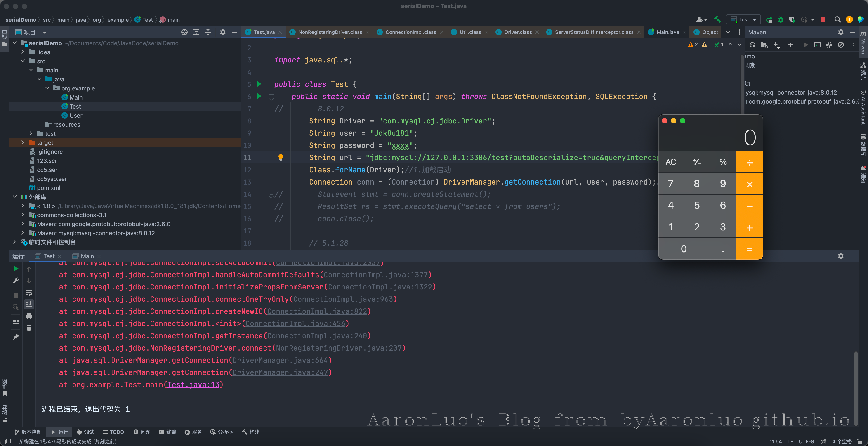Click the yellow intention lightbulb icon

[x=280, y=157]
